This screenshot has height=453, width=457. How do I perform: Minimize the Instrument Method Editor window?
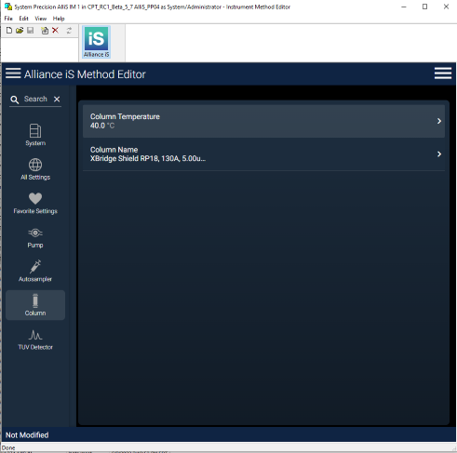(404, 7)
